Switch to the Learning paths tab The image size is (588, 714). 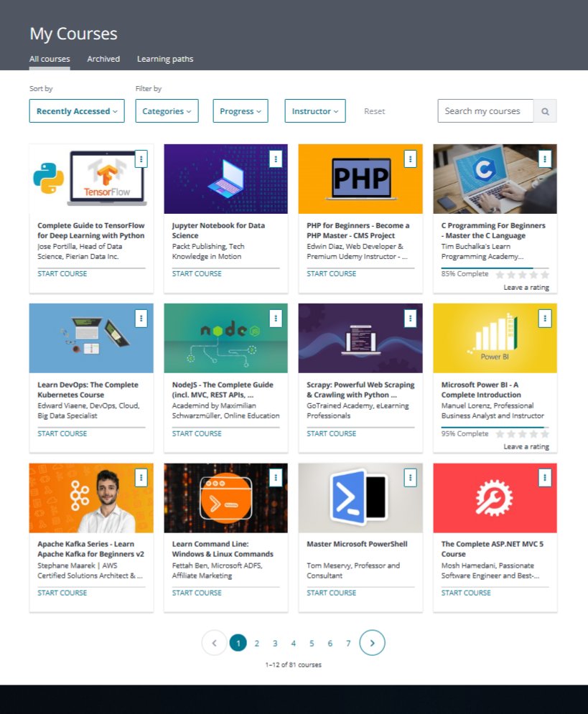point(165,59)
